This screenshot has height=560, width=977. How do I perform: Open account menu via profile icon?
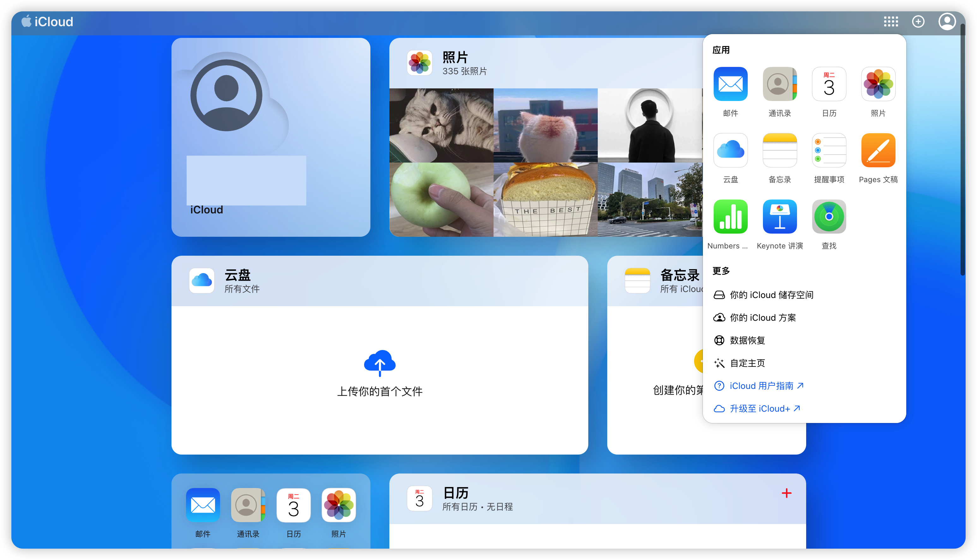(947, 21)
